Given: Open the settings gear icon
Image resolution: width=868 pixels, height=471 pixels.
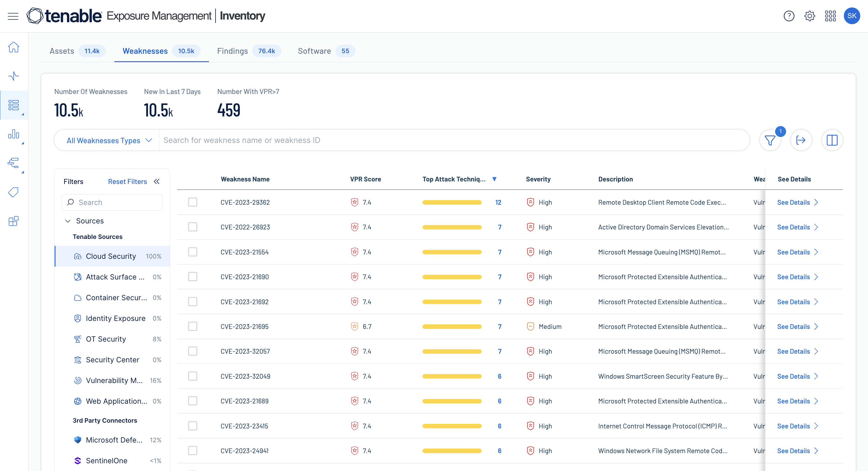Looking at the screenshot, I should click(x=809, y=16).
